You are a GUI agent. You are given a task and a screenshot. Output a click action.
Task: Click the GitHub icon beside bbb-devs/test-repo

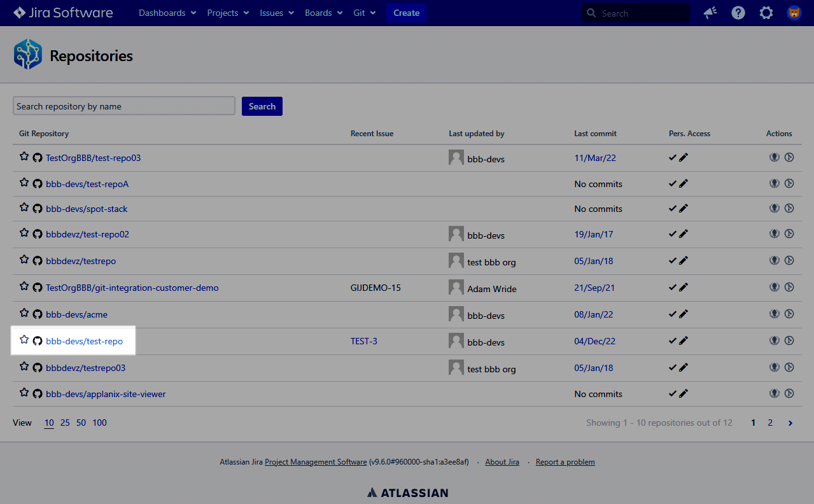[x=38, y=341]
